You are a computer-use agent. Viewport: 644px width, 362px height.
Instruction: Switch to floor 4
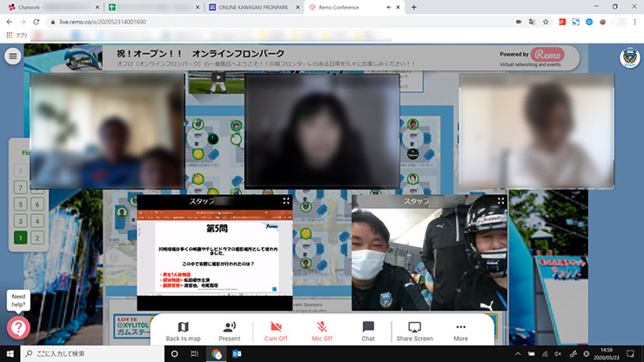click(x=37, y=221)
